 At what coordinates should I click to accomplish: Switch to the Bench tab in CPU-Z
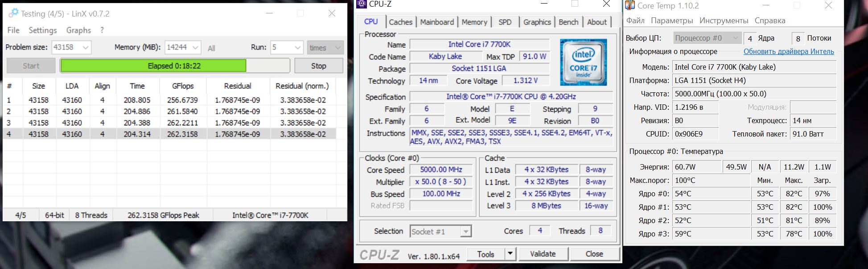point(568,22)
